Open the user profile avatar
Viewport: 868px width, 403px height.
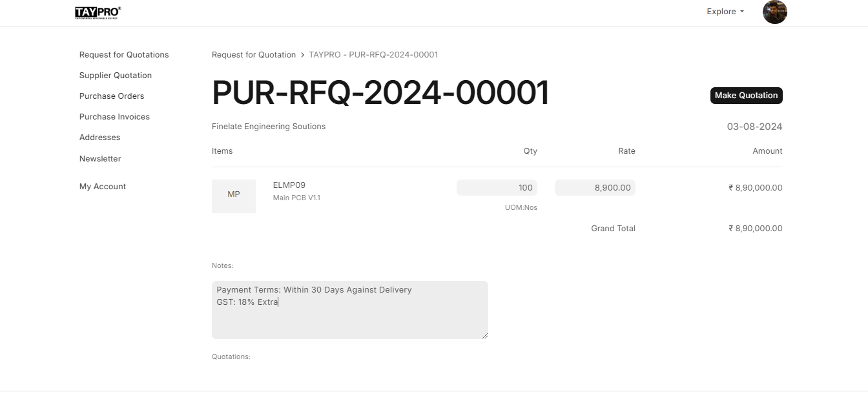(774, 12)
